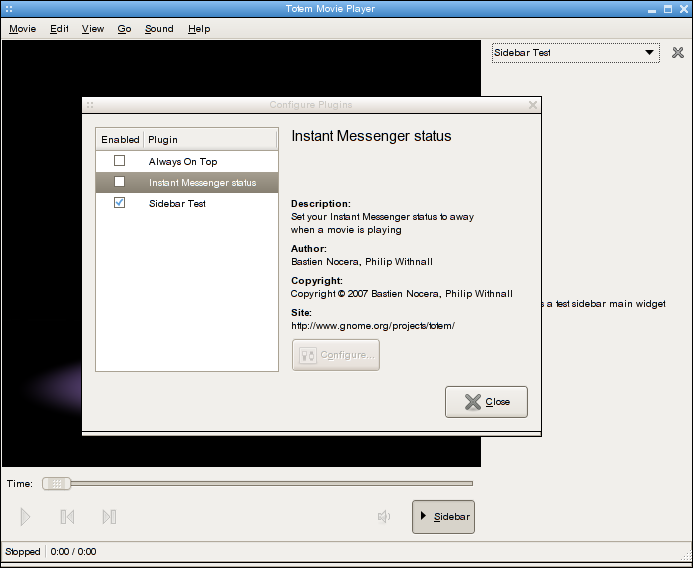Screen dimensions: 693x568
Task: Enable the Always On Top plugin checkbox
Action: point(119,160)
